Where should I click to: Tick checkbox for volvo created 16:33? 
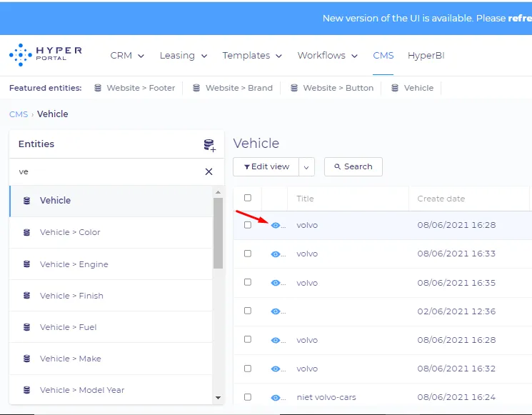(x=248, y=254)
